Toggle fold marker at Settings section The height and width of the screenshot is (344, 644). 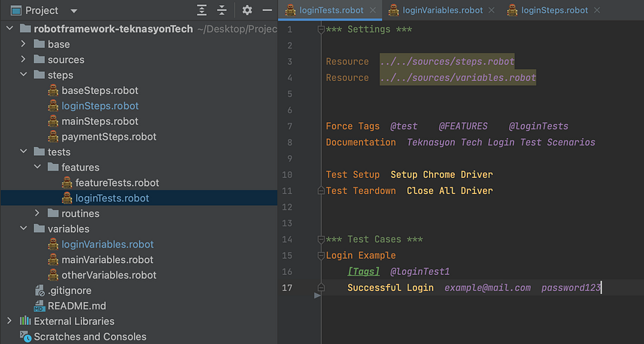(x=320, y=29)
